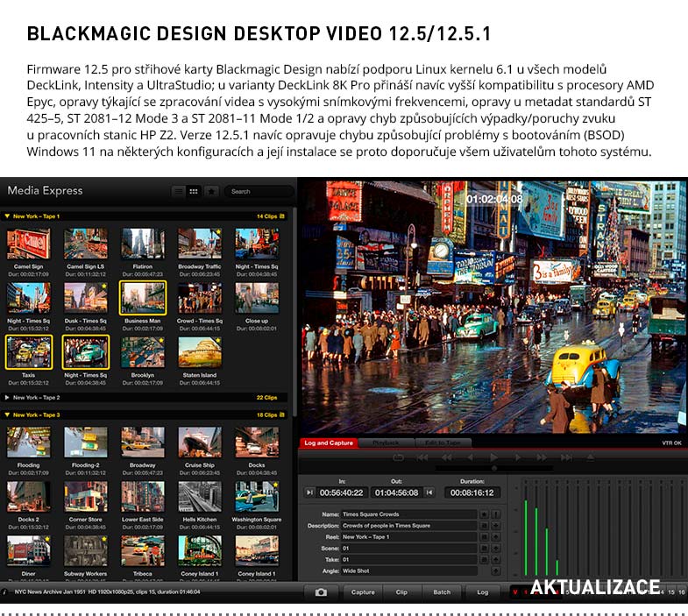This screenshot has height=616, width=688.
Task: Select the Taxis clip thumbnail
Action: [29, 352]
